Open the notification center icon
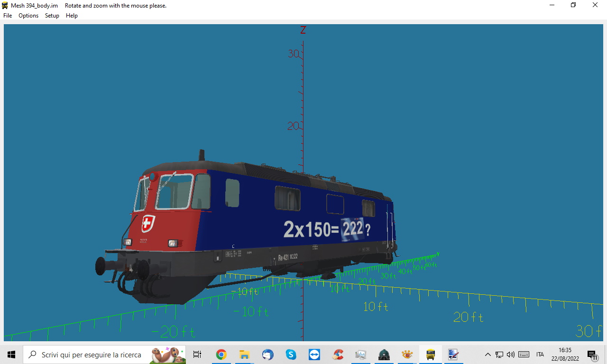 click(593, 355)
